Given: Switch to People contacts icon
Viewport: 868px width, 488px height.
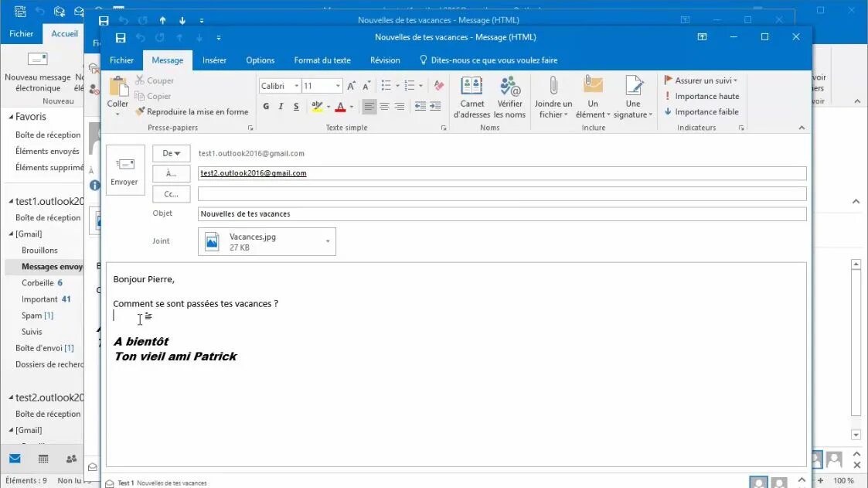Looking at the screenshot, I should 71,459.
